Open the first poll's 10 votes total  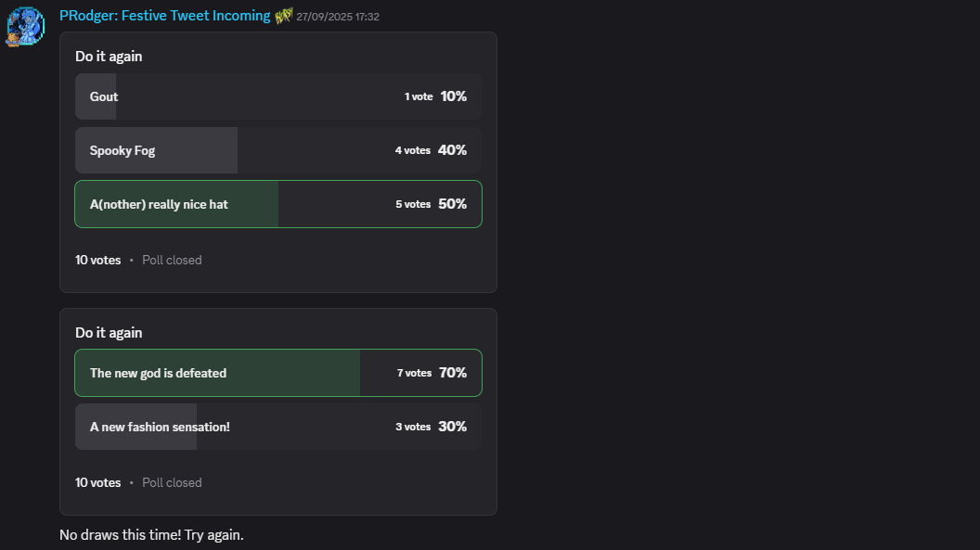(x=97, y=260)
